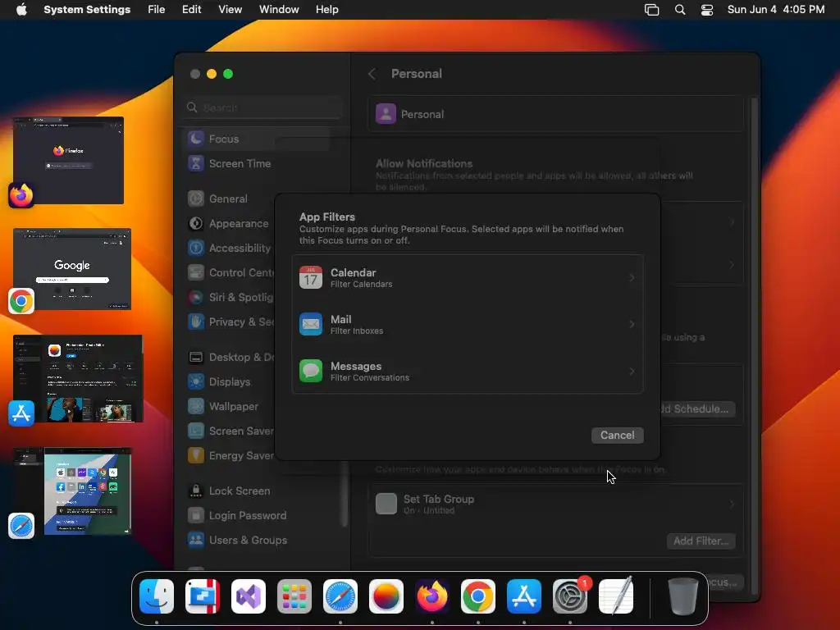Image resolution: width=840 pixels, height=630 pixels.
Task: Click the Add Schedule button
Action: [699, 409]
